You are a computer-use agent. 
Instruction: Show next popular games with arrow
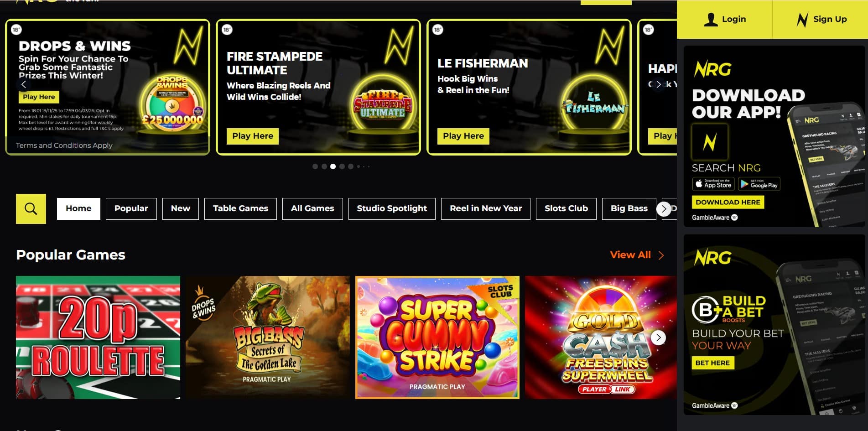[x=658, y=338]
